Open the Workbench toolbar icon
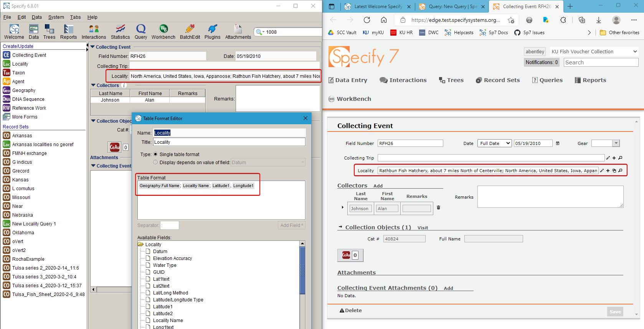 point(163,31)
